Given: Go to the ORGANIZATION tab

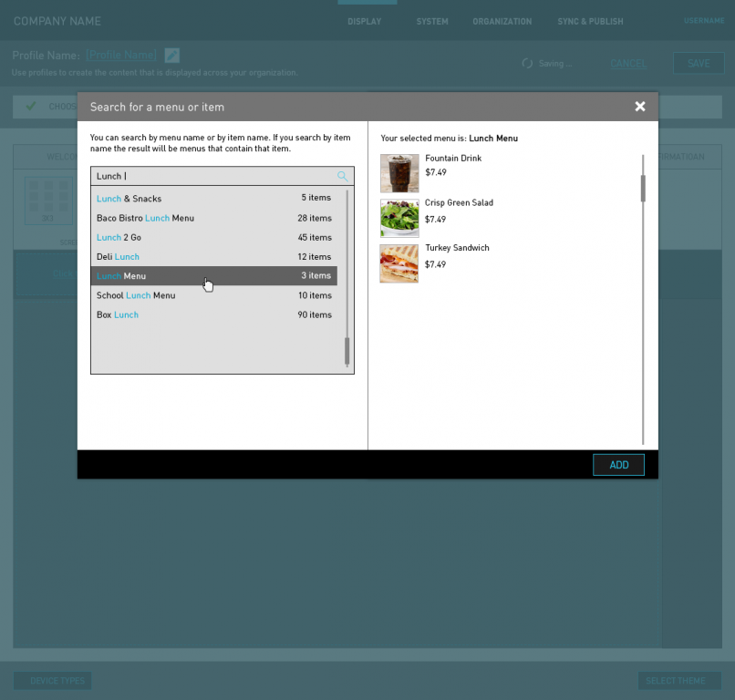Looking at the screenshot, I should click(x=502, y=22).
